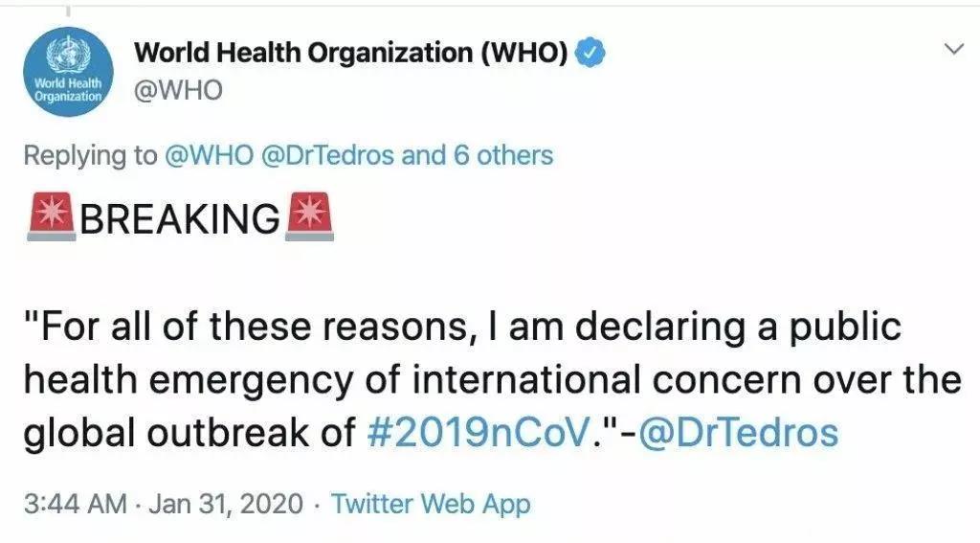Click the Jan 31, 2020 date
980x543 pixels.
point(226,504)
